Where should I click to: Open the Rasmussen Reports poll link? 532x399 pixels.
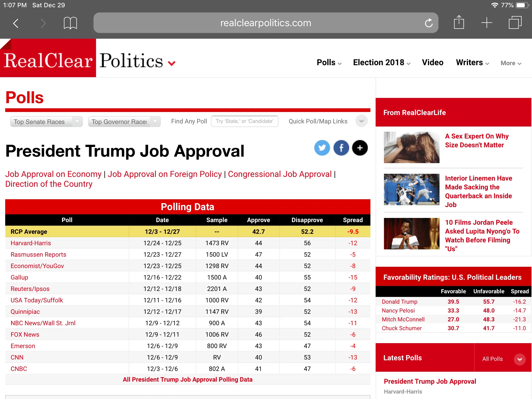tap(38, 255)
